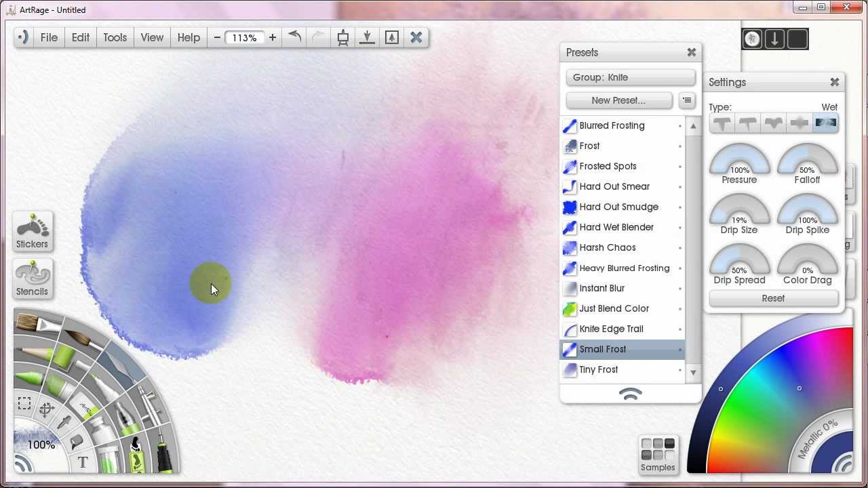Click the Undo arrow in toolbar
Viewport: 868px width, 488px height.
pyautogui.click(x=294, y=37)
